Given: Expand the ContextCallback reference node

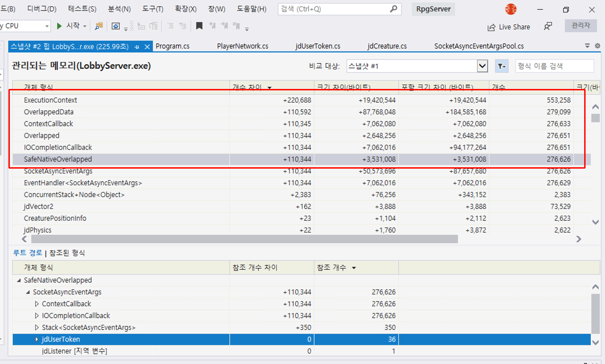Looking at the screenshot, I should point(37,304).
